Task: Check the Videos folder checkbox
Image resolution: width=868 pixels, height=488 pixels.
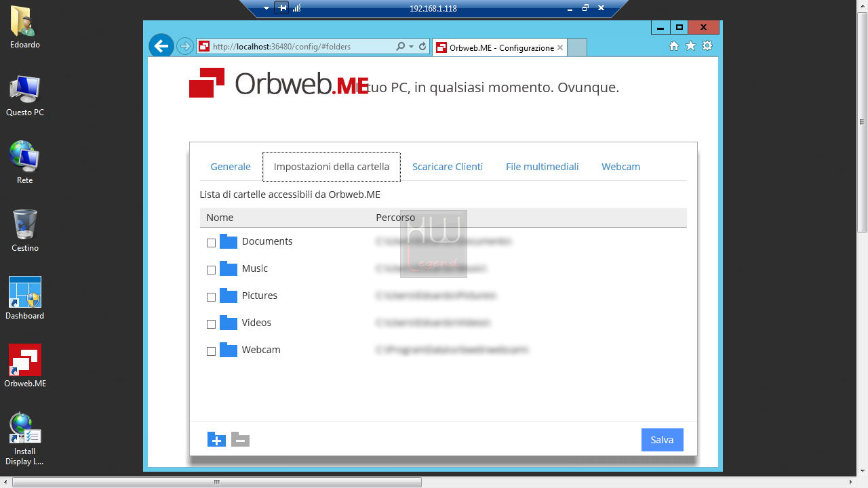Action: tap(211, 324)
